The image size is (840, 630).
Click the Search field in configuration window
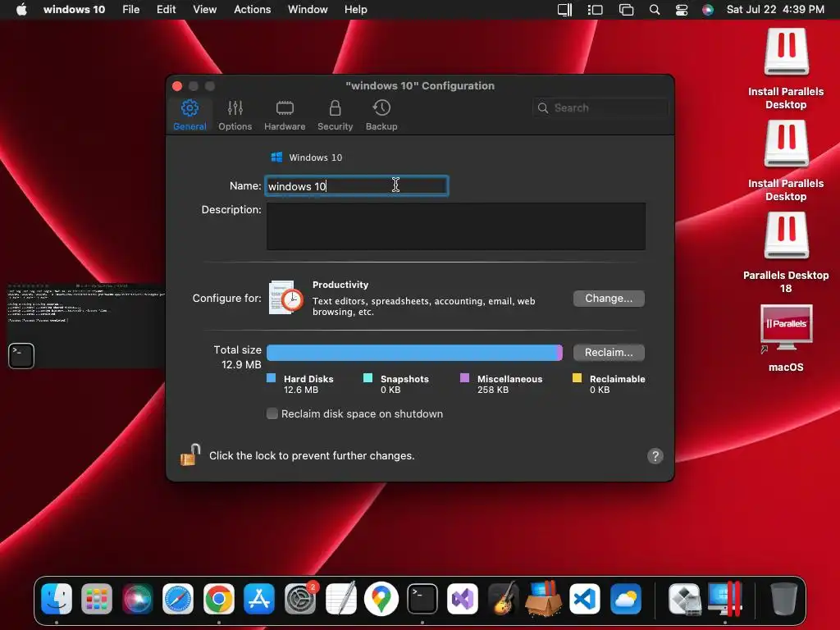[600, 107]
